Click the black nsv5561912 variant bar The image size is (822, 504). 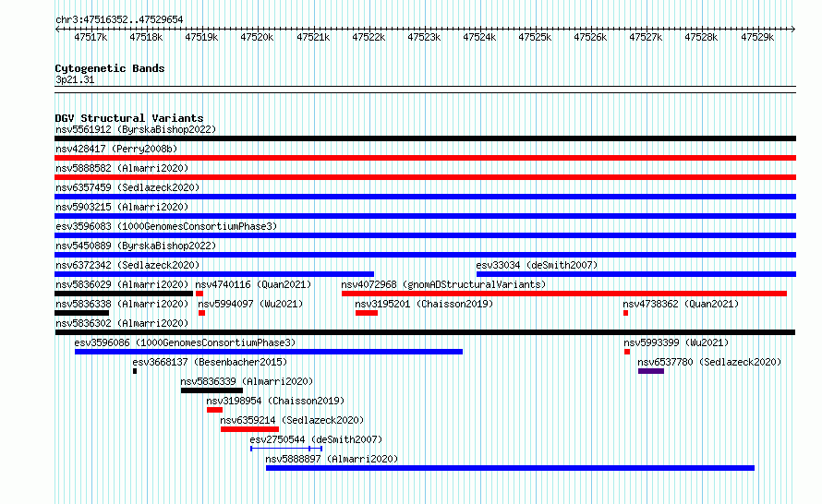425,138
